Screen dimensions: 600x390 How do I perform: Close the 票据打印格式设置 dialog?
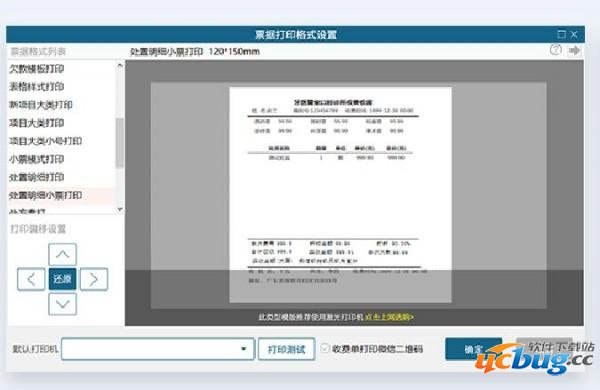[574, 34]
